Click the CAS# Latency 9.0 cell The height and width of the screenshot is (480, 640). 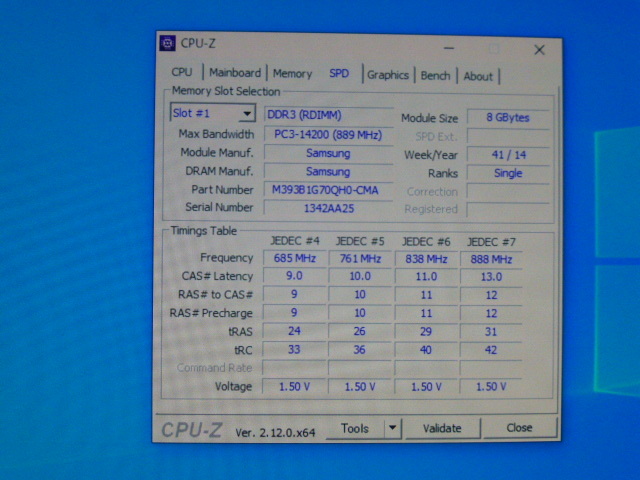[294, 276]
